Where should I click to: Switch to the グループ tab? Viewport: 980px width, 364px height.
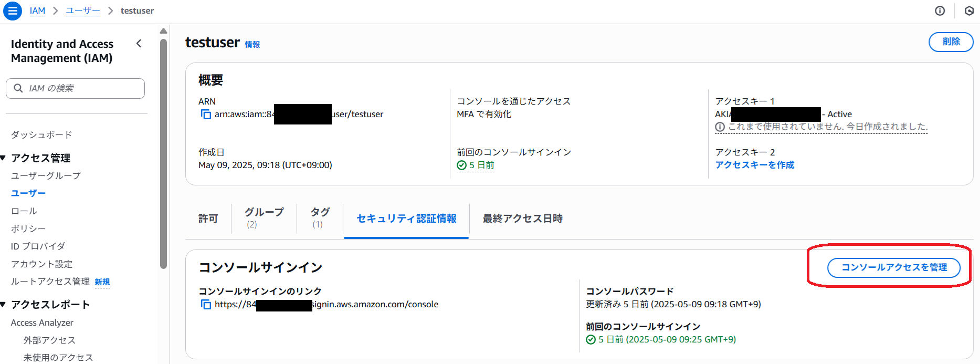coord(264,217)
